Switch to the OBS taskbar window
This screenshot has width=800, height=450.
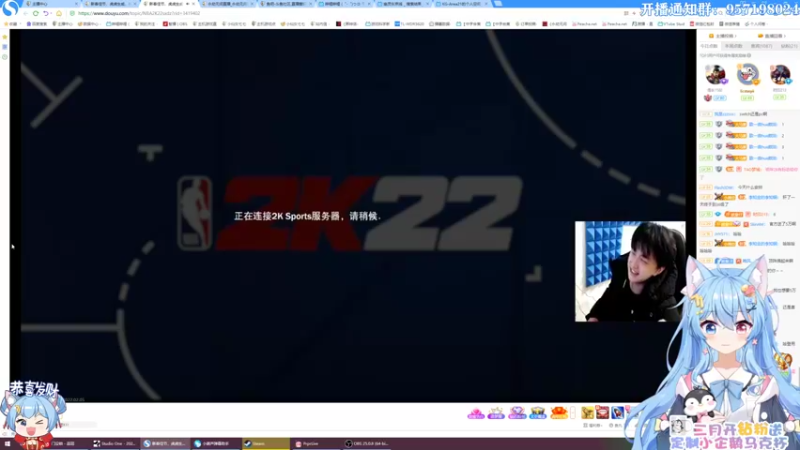(366, 444)
